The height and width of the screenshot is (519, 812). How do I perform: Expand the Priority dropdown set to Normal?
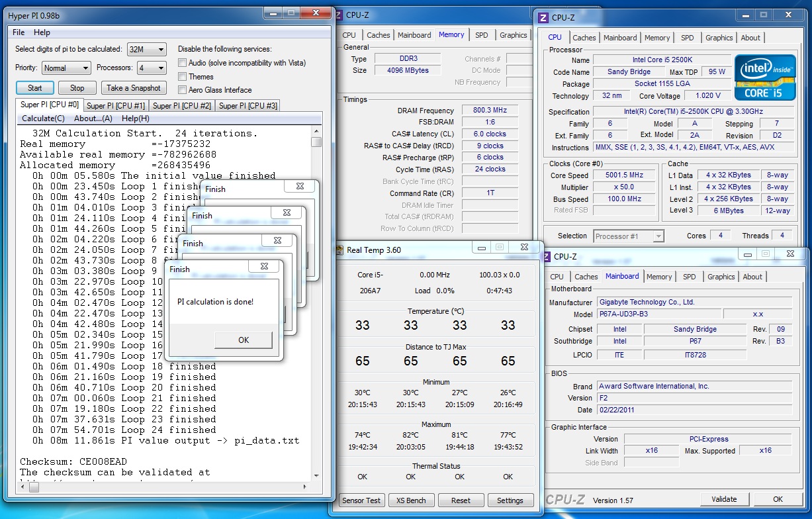[x=67, y=68]
